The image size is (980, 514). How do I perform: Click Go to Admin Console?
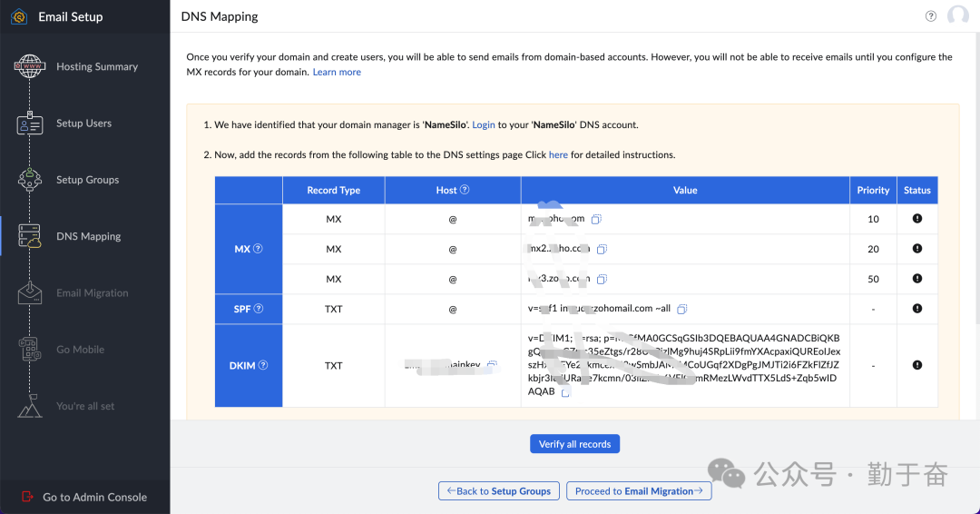pyautogui.click(x=94, y=497)
